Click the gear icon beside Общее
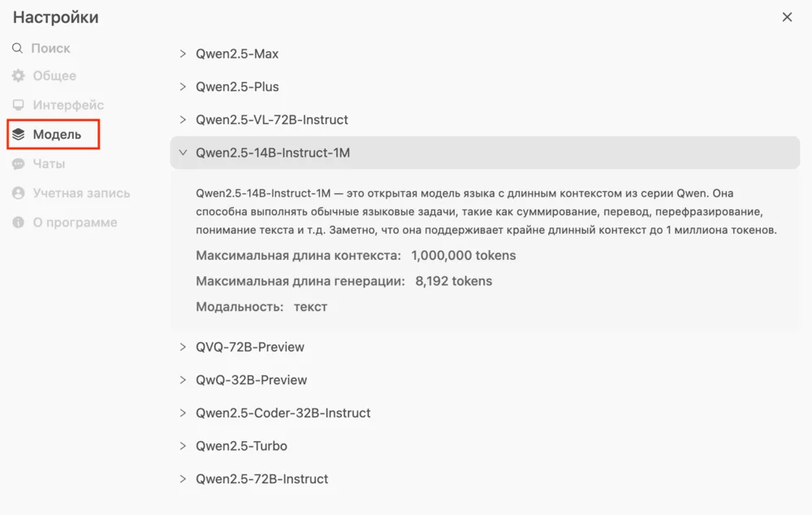812x515 pixels. coord(19,76)
